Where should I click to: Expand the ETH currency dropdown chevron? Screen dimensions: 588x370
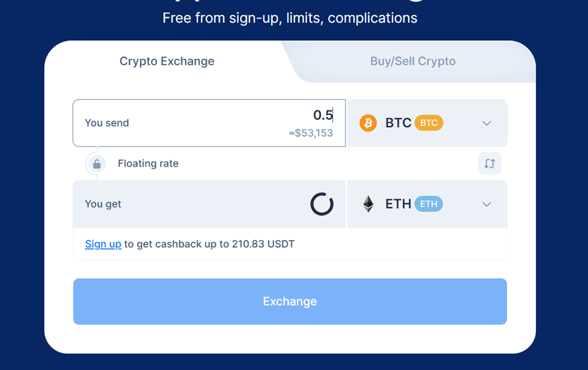[486, 204]
